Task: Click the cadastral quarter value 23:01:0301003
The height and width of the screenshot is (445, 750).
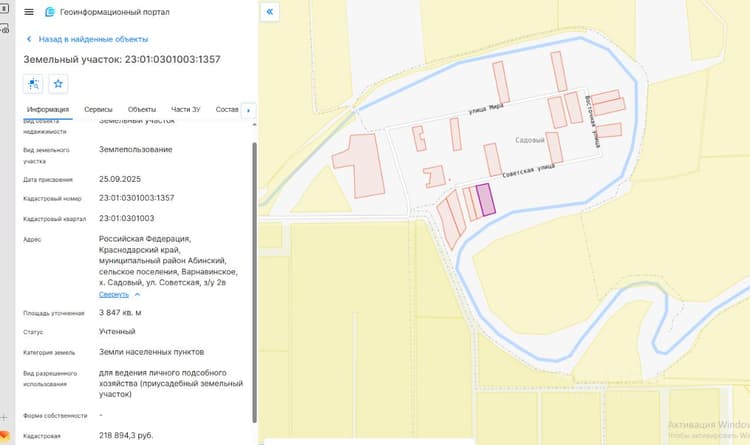Action: [x=126, y=218]
